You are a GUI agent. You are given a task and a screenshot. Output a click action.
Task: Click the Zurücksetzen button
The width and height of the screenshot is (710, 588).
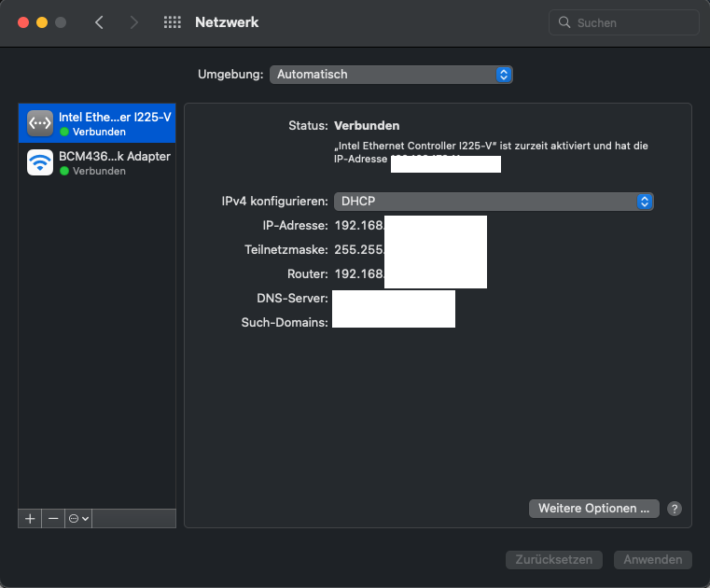pyautogui.click(x=554, y=560)
